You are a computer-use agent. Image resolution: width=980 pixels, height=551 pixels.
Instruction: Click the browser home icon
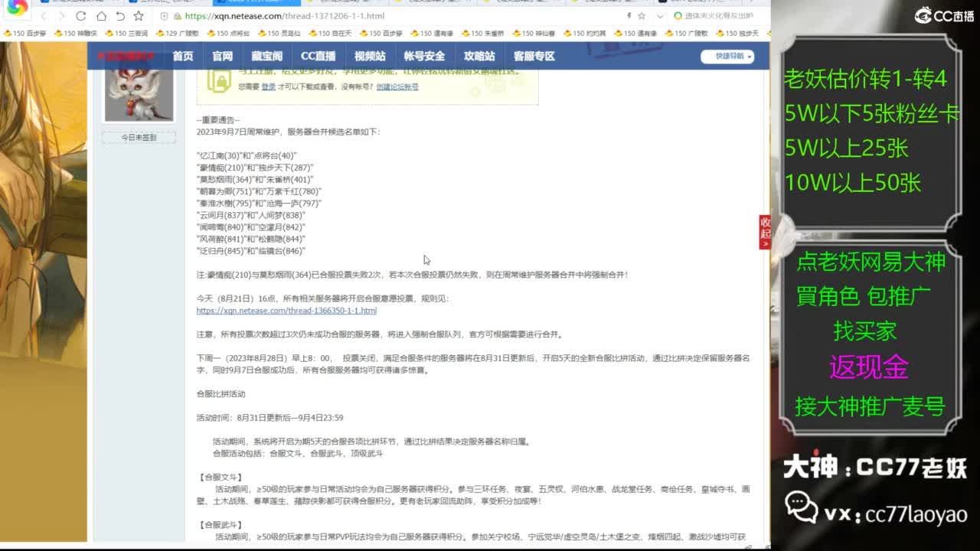point(102,16)
